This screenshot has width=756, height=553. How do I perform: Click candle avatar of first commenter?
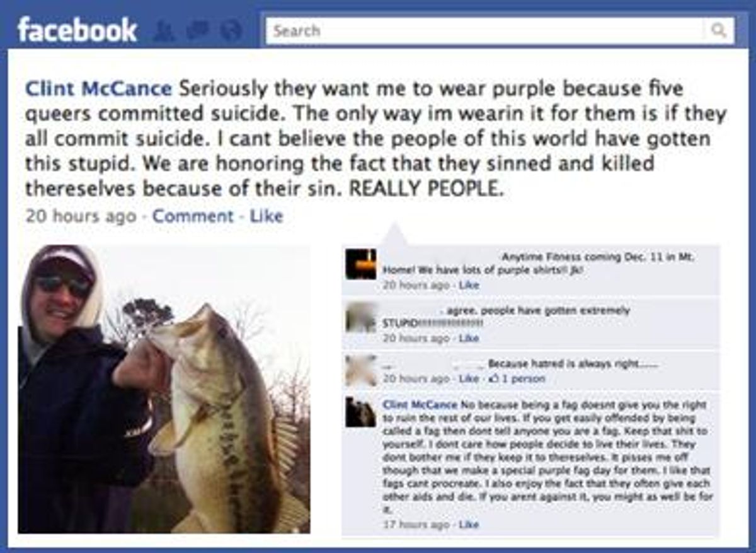click(x=361, y=264)
